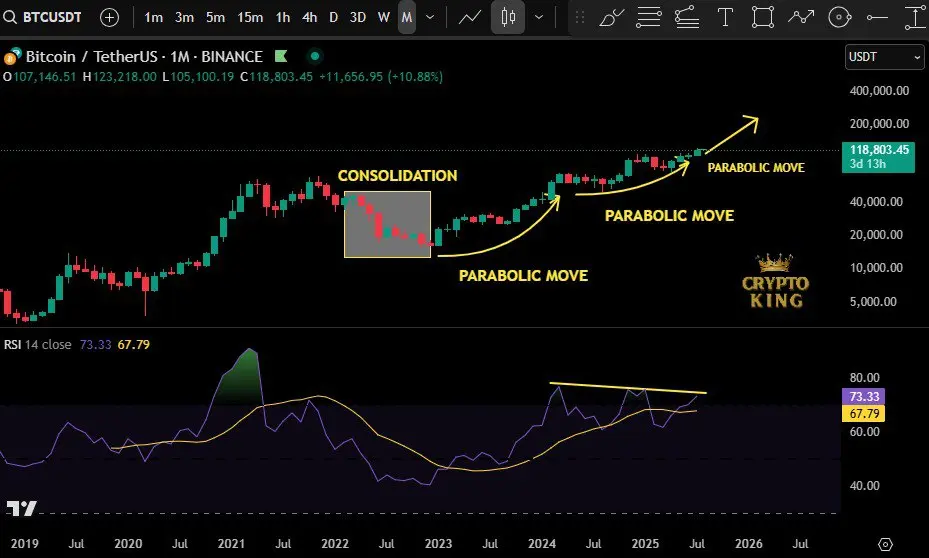The width and height of the screenshot is (929, 558).
Task: Click the low price L105,100.19
Action: [198, 77]
